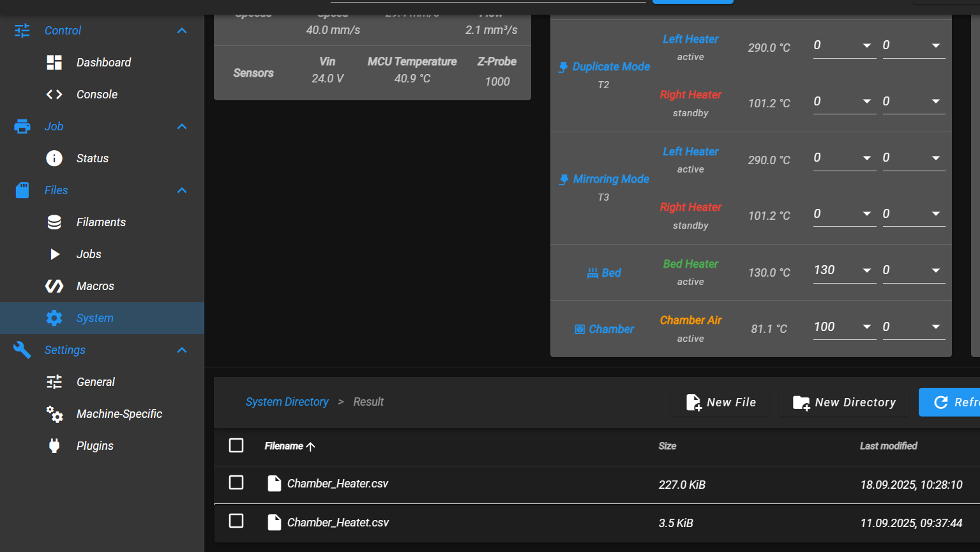The width and height of the screenshot is (980, 552).
Task: Open the General settings menu item
Action: 102,381
